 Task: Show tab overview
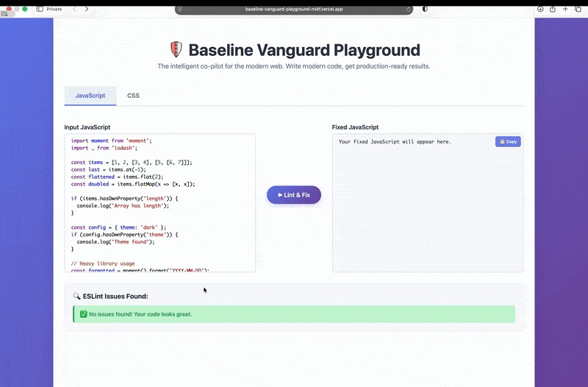click(578, 9)
